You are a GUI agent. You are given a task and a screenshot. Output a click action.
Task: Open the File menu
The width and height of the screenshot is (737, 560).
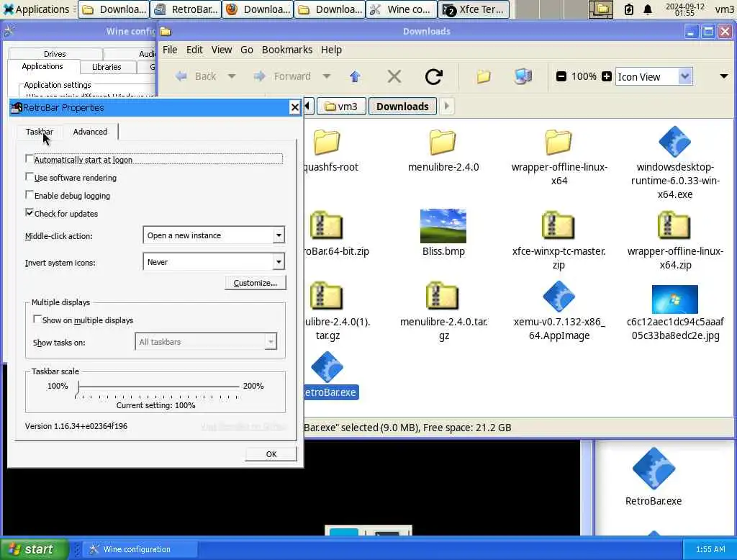[x=170, y=50]
